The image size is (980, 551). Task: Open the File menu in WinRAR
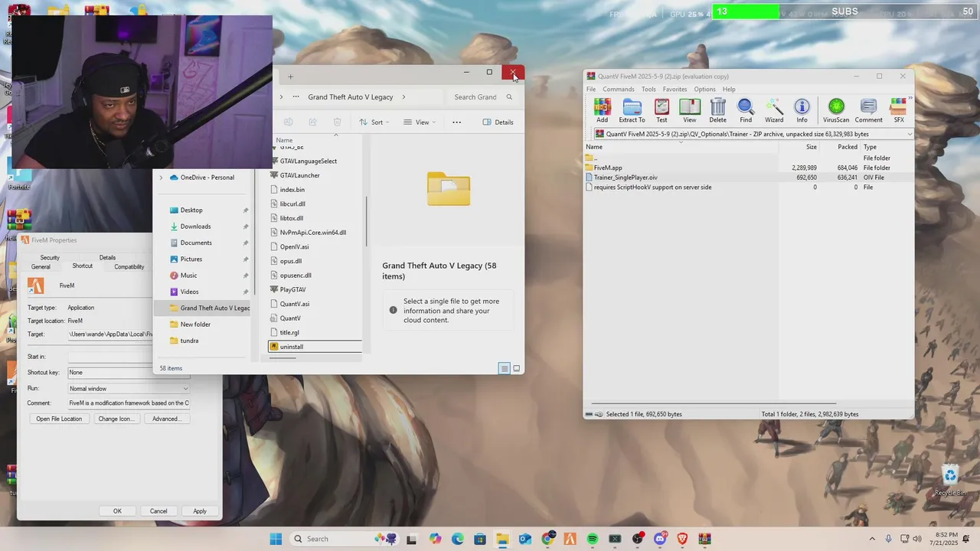[591, 90]
